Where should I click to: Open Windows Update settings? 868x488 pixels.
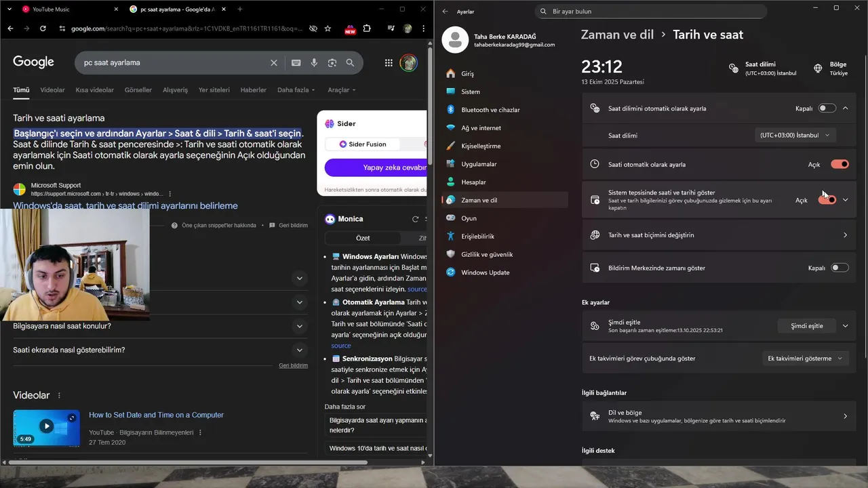pos(505,272)
